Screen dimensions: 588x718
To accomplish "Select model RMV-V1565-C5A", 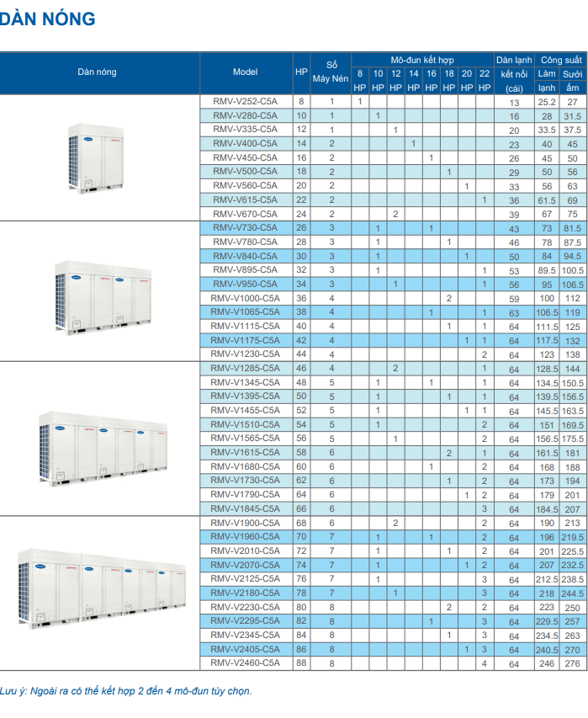I will tap(246, 439).
